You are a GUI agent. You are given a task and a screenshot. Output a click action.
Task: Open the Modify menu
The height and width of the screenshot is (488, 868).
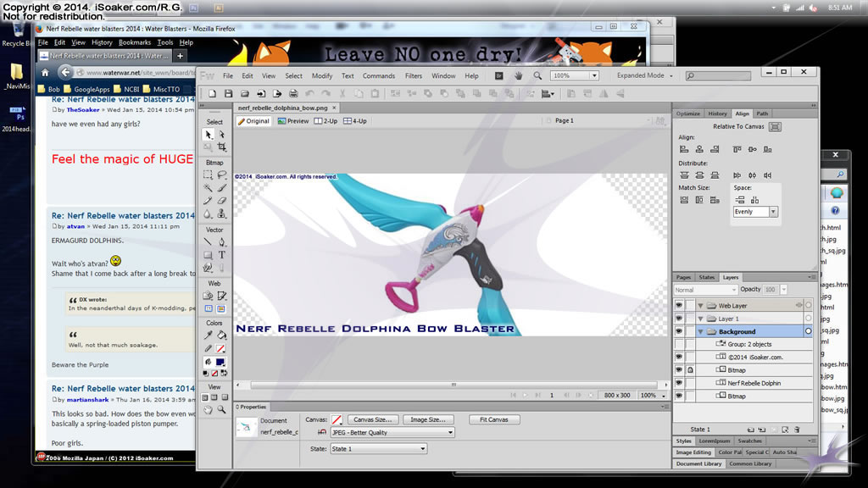[x=321, y=75]
